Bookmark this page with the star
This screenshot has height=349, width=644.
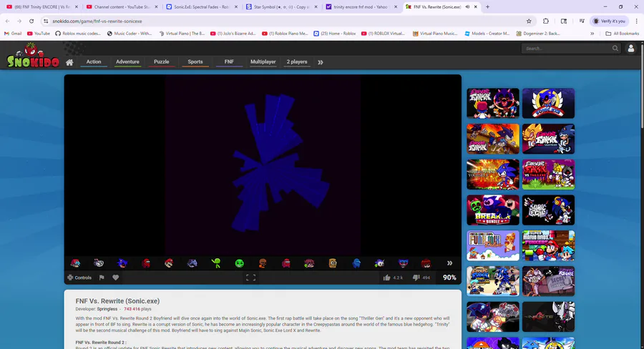pos(529,21)
